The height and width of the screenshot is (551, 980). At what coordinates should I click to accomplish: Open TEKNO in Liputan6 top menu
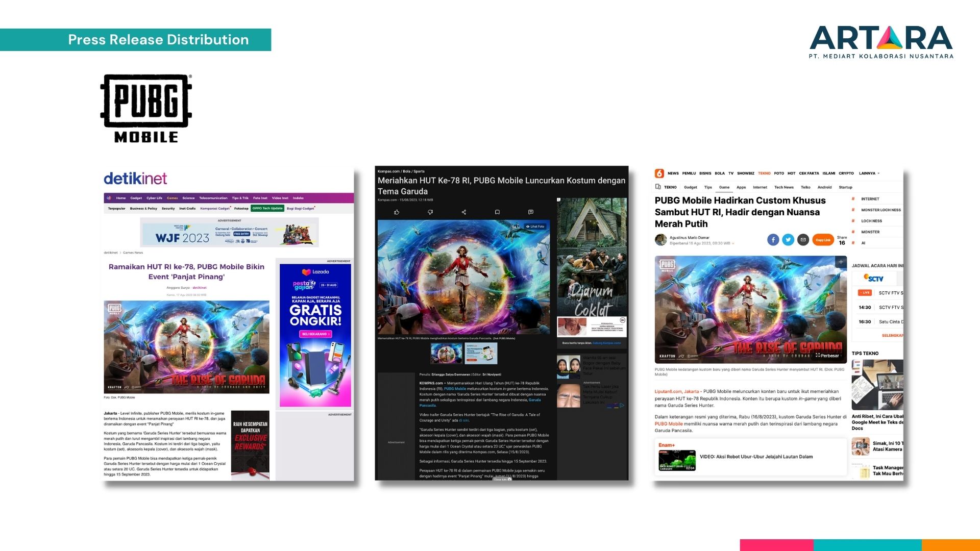click(x=764, y=173)
